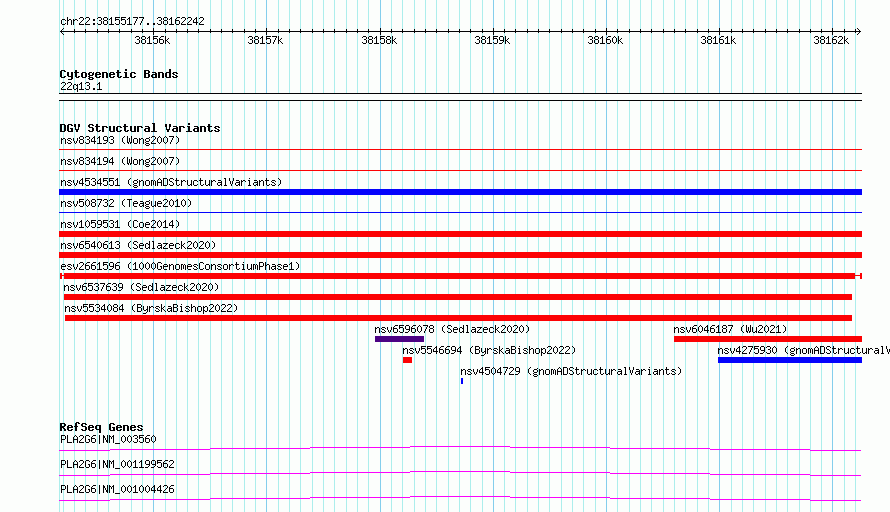Click the nsv834194 (Wong2007) variant label
Screen dimensions: 890x512
pos(120,161)
